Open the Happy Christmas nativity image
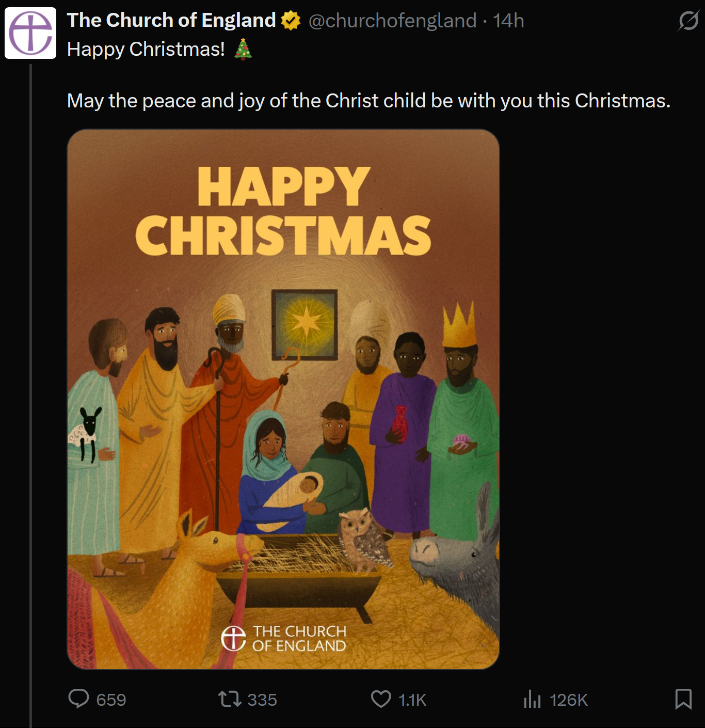This screenshot has height=728, width=705. pos(283,399)
